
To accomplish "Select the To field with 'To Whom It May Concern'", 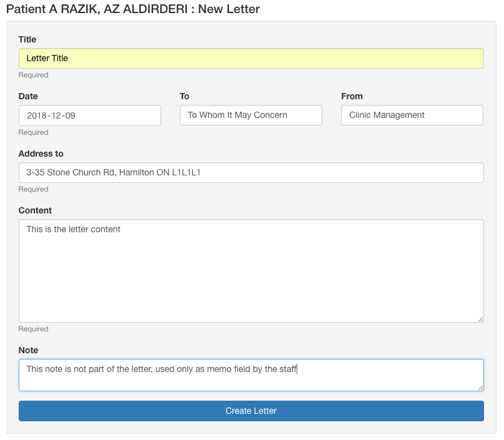I will (250, 115).
